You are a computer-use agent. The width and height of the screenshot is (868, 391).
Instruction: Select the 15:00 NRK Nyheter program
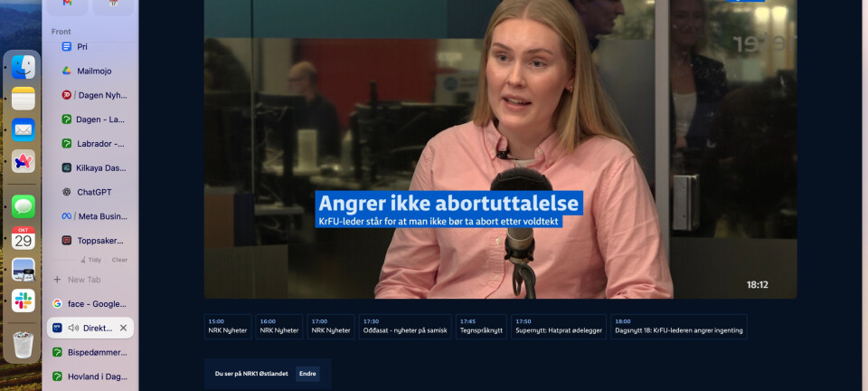pyautogui.click(x=228, y=327)
